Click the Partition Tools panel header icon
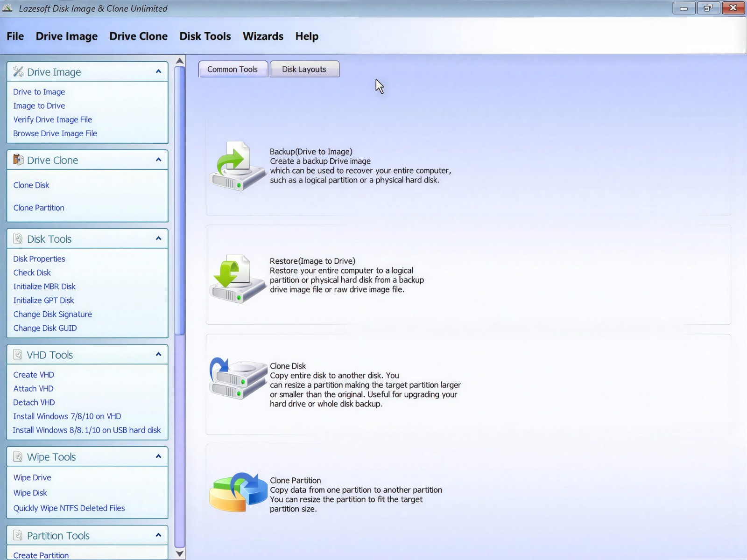 point(18,535)
